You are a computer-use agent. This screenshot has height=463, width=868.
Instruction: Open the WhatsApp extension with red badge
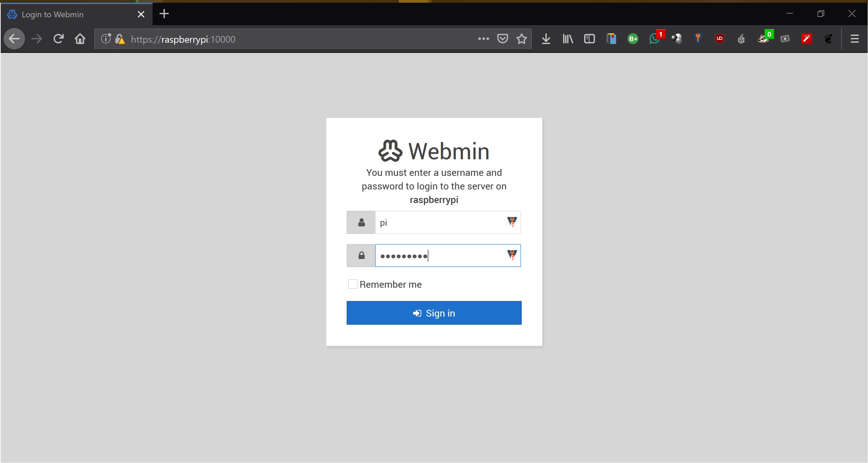[x=655, y=39]
